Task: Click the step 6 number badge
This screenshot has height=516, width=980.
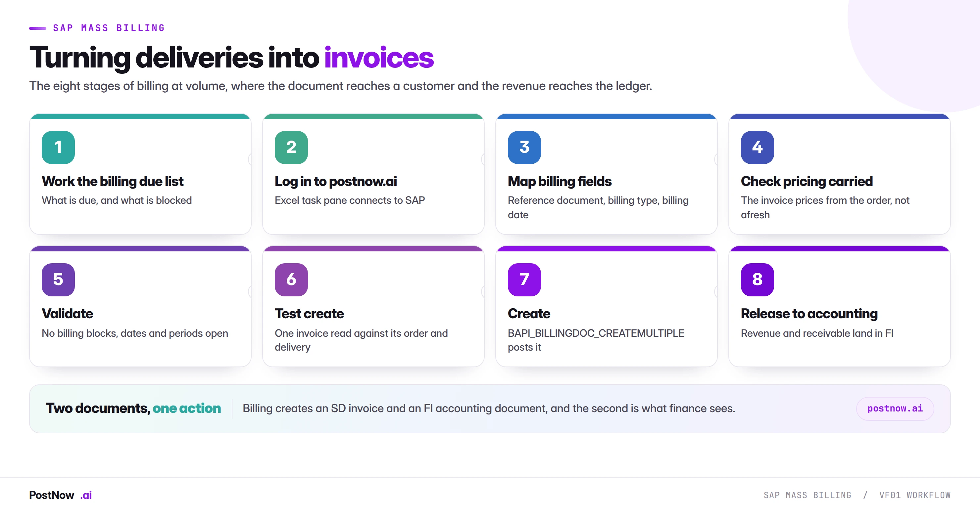Action: pyautogui.click(x=291, y=279)
